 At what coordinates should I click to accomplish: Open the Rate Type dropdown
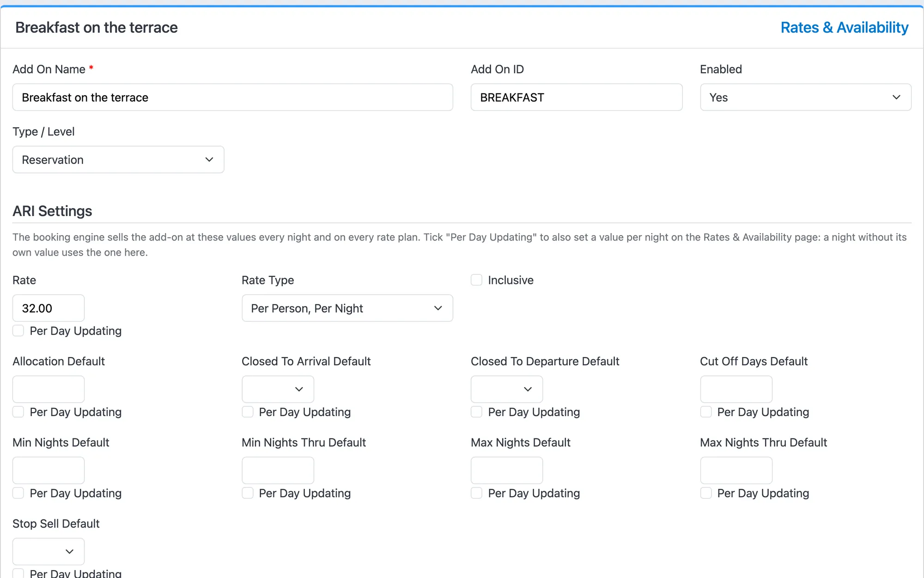347,308
